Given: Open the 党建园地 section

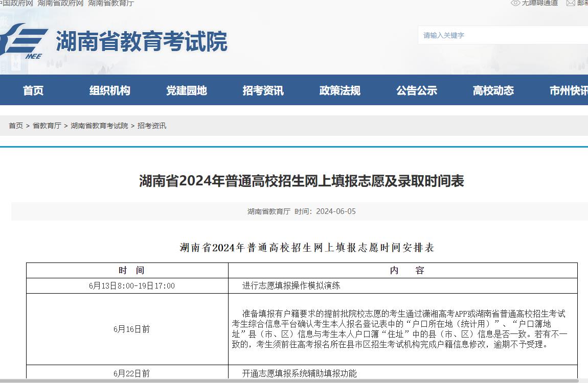Looking at the screenshot, I should pos(187,90).
